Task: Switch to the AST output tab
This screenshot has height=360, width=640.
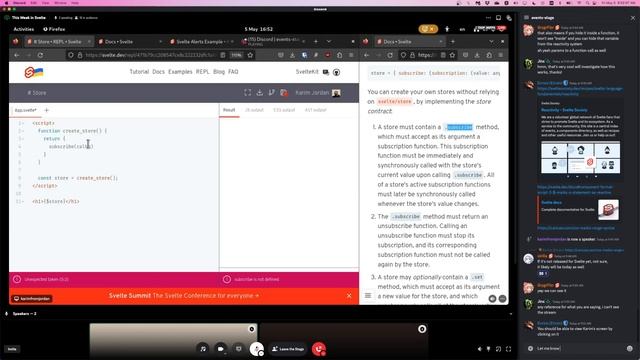Action: coord(316,110)
